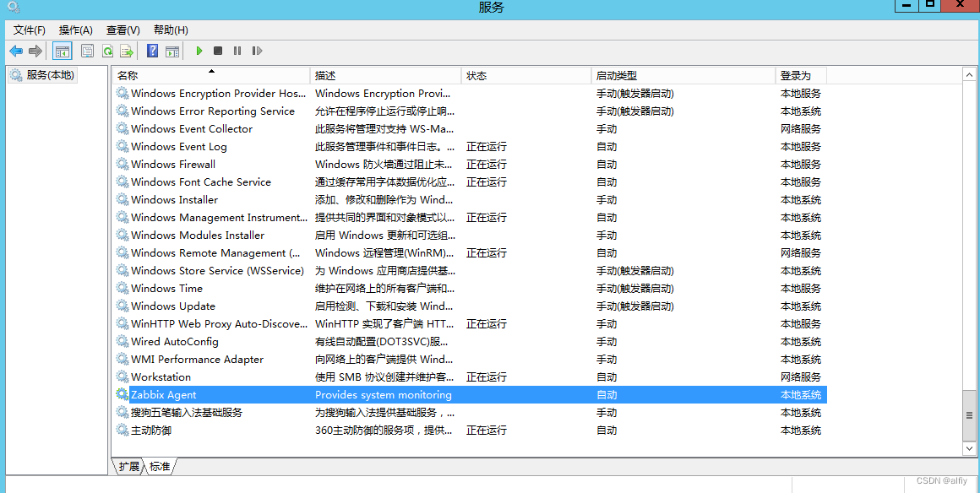Refresh the services list

pyautogui.click(x=107, y=51)
